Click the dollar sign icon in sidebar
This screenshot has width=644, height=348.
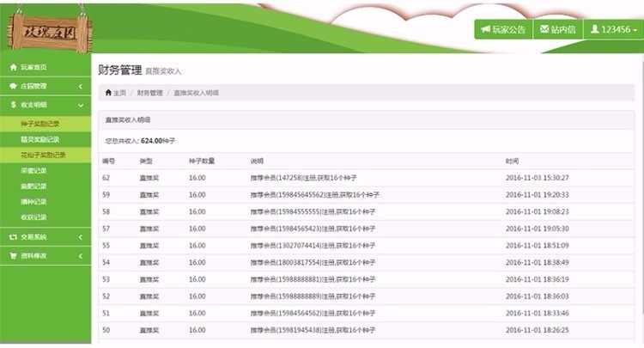tap(14, 105)
